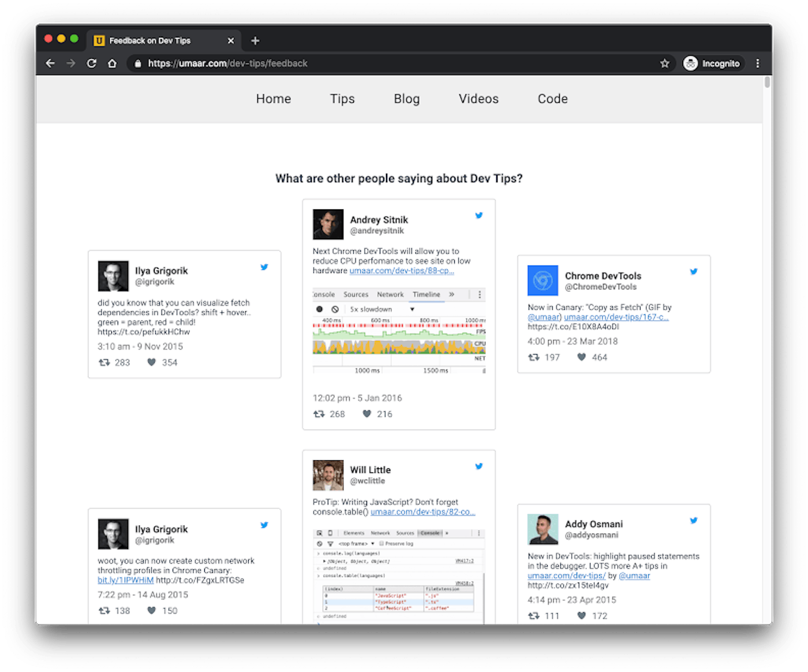
Task: Click the Andrey Sitnik name heading
Action: click(x=379, y=220)
